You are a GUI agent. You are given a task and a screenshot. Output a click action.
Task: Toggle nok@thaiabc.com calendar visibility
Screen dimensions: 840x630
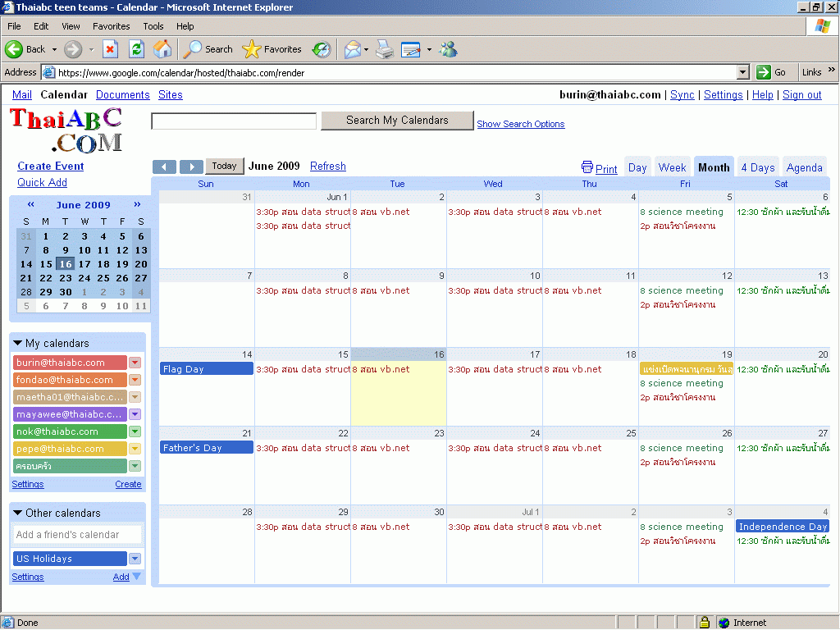[70, 431]
